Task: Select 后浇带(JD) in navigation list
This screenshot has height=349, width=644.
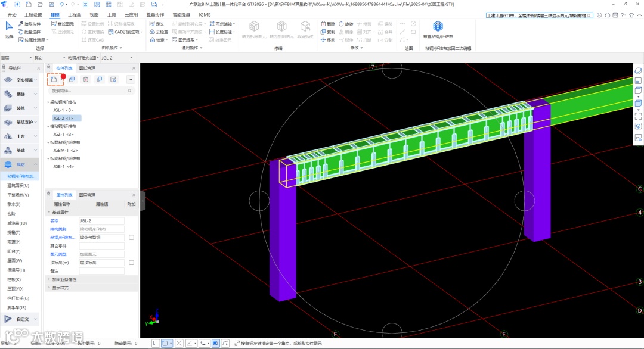Action: [17, 223]
